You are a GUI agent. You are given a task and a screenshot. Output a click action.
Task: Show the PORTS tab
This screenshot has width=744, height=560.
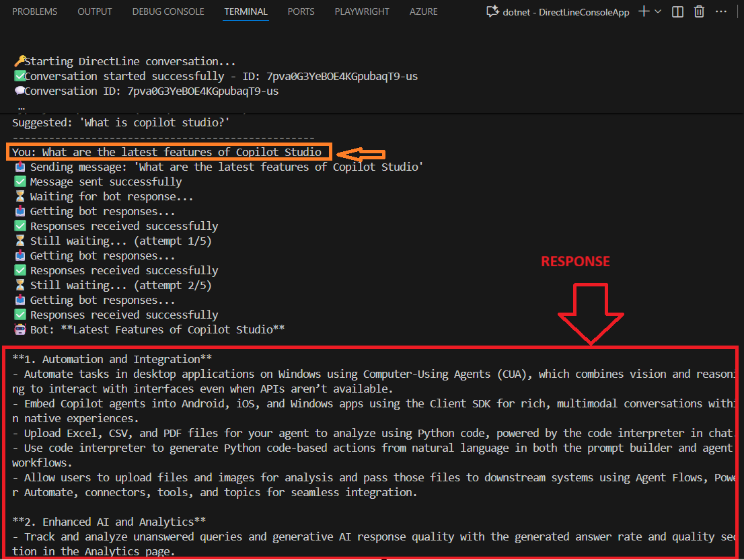click(x=301, y=11)
